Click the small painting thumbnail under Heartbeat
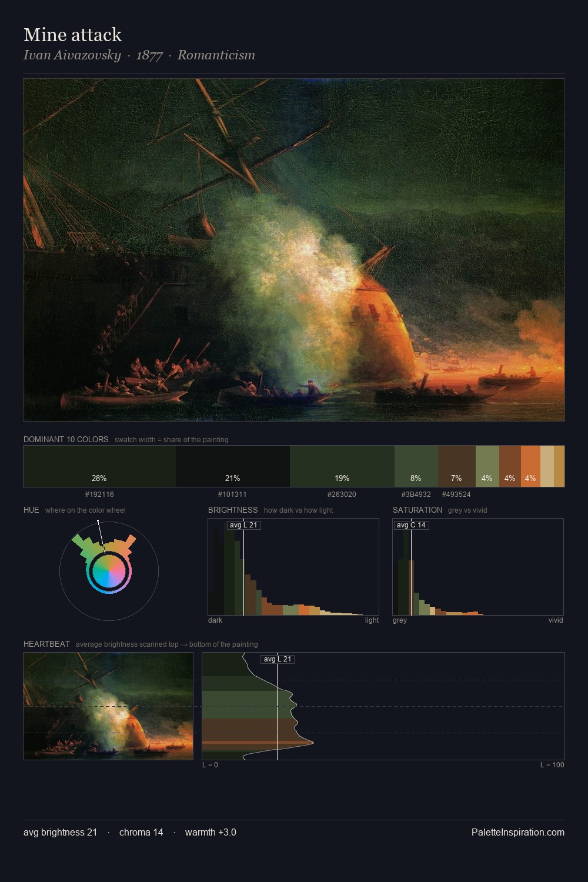This screenshot has width=588, height=882. (x=108, y=706)
